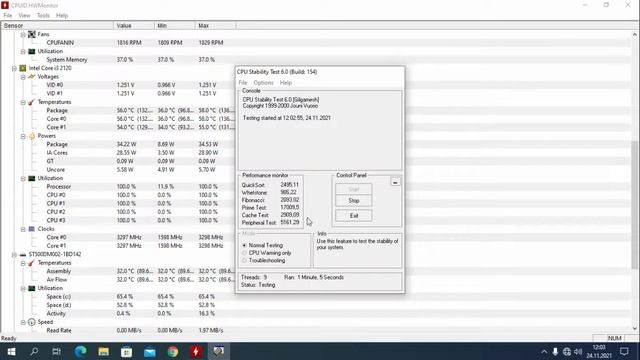Collapse the Clocks node
Screen dimensions: 640x360
(23, 229)
